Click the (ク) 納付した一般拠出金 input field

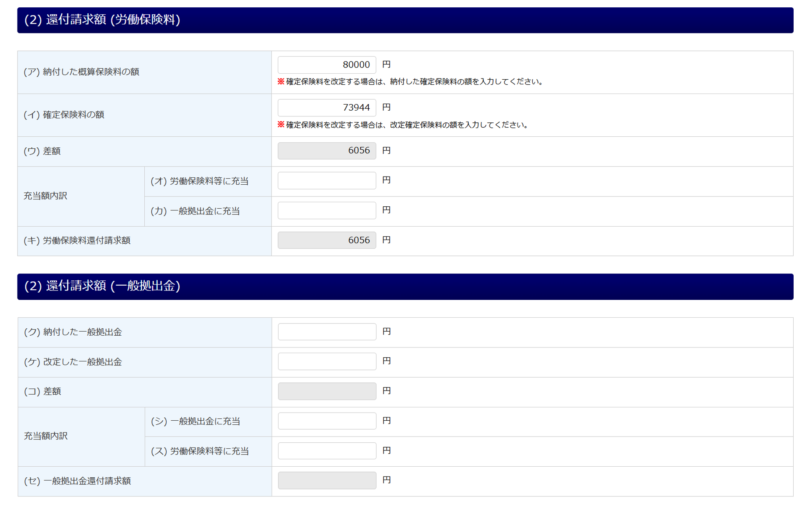(327, 332)
